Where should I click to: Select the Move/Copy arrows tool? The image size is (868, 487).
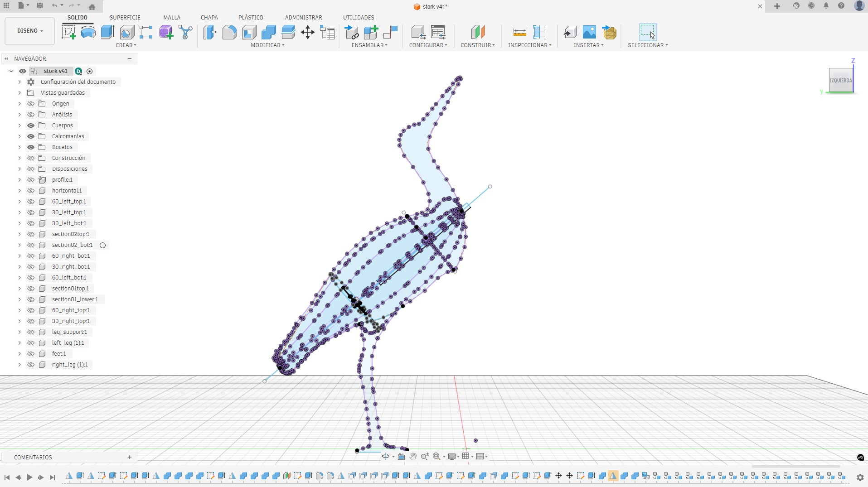pos(307,32)
